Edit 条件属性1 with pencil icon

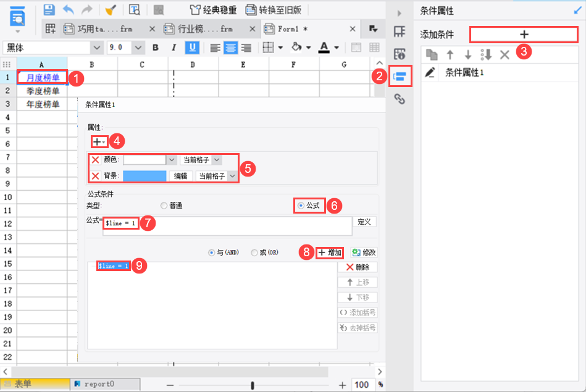pyautogui.click(x=430, y=72)
